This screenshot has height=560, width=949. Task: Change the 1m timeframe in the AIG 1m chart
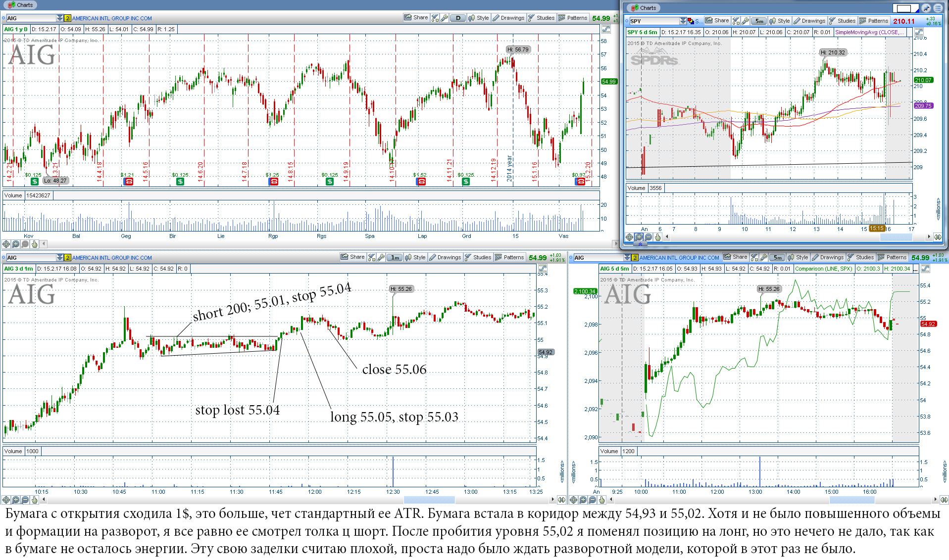395,257
